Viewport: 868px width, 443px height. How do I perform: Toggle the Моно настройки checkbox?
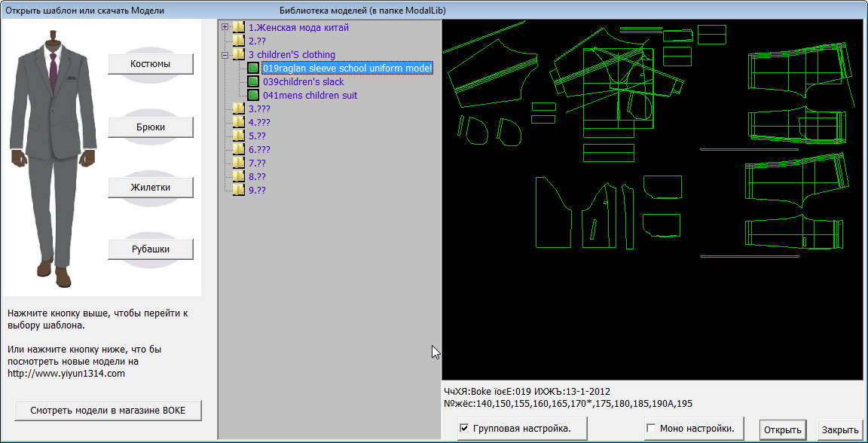651,428
